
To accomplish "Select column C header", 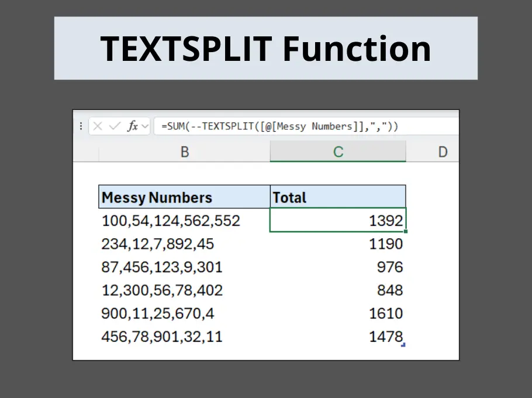I will tap(338, 152).
